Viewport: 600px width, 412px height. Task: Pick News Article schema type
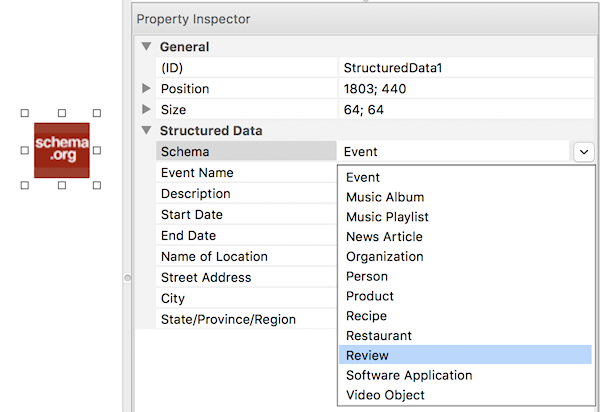[384, 237]
